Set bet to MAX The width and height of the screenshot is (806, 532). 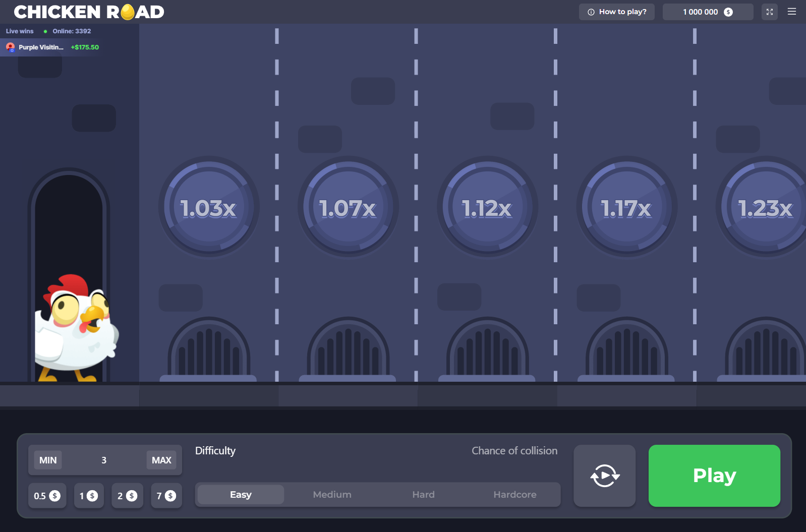click(x=161, y=460)
